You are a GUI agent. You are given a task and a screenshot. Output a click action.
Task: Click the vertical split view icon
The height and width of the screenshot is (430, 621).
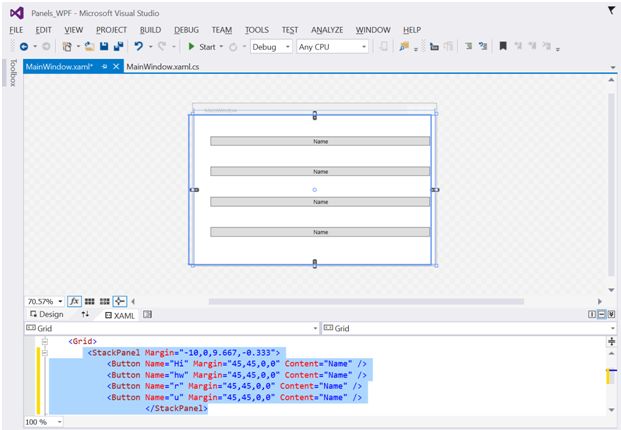[x=592, y=314]
